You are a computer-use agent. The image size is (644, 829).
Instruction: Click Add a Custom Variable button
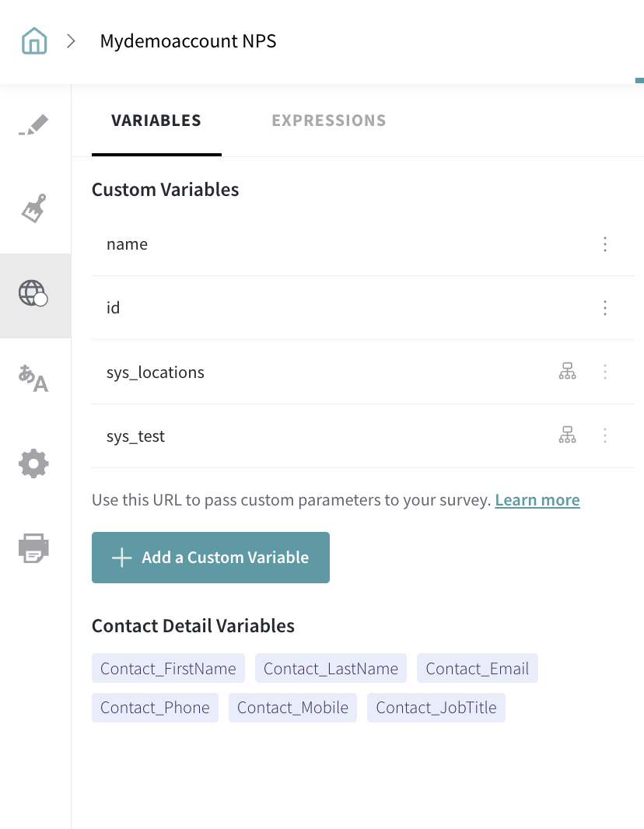211,558
